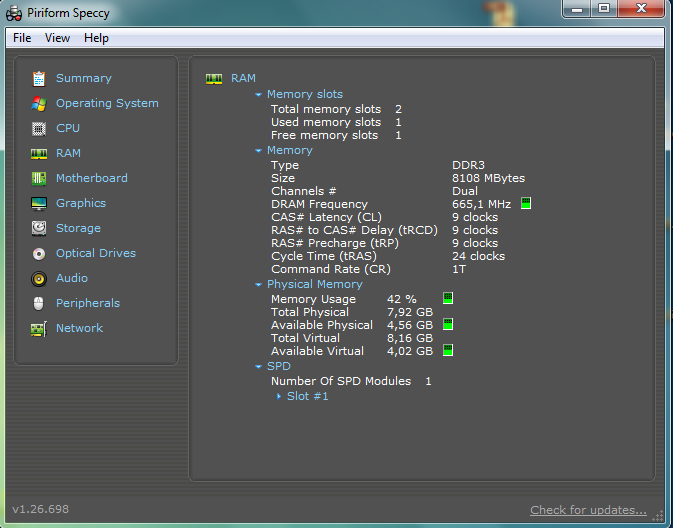Viewport: 673px width, 528px height.
Task: Open the File menu
Action: (22, 38)
